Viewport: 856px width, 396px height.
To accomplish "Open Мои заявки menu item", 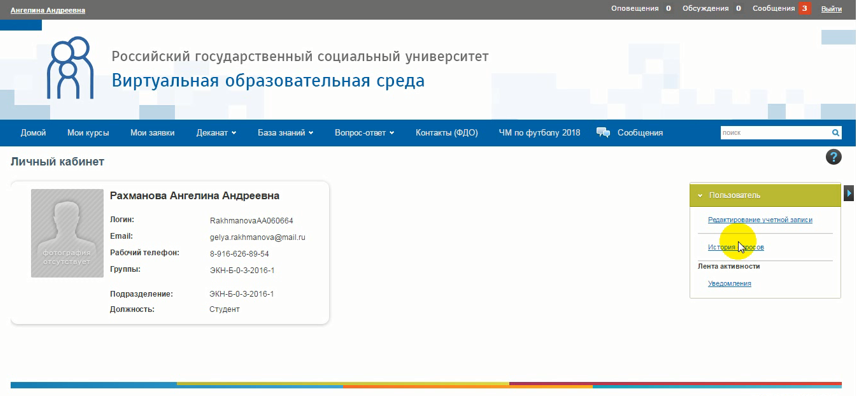I will (152, 133).
